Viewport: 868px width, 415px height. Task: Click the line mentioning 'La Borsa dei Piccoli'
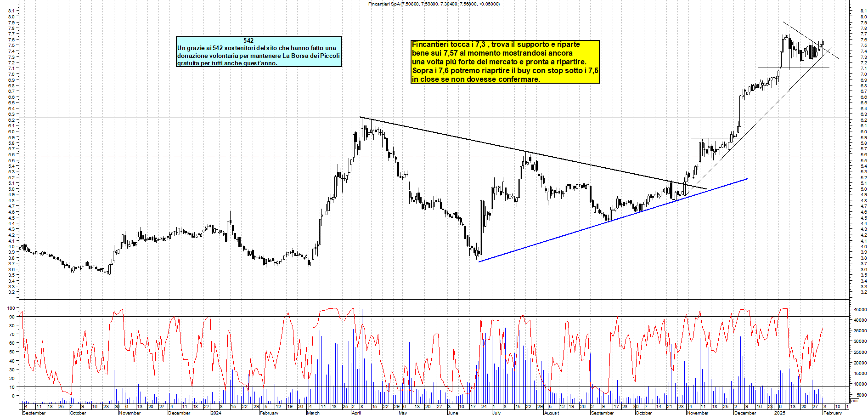coord(259,56)
